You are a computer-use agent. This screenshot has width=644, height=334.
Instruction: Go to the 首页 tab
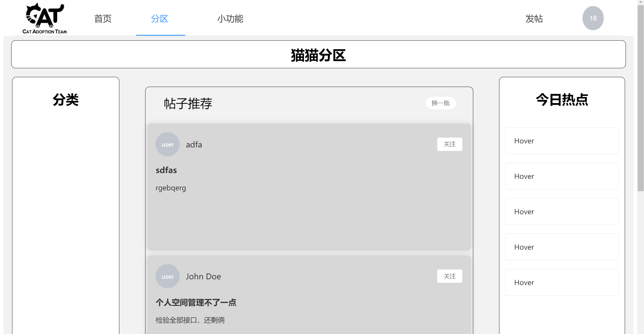click(103, 19)
